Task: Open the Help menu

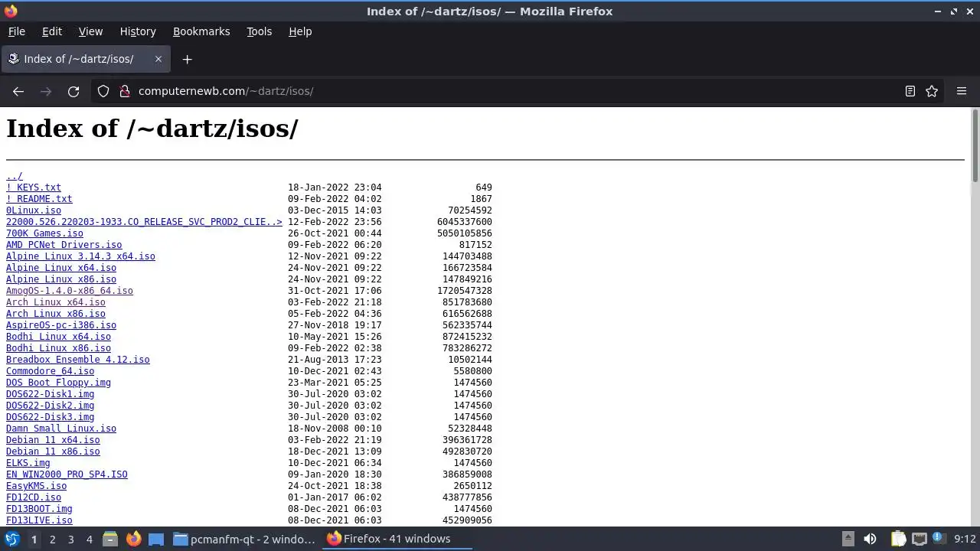Action: coord(300,31)
